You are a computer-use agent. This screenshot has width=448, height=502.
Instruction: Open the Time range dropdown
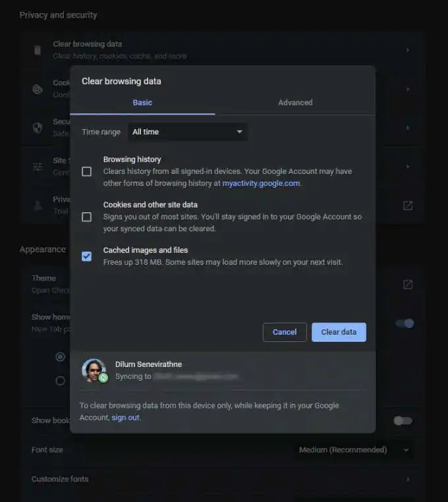coord(188,132)
